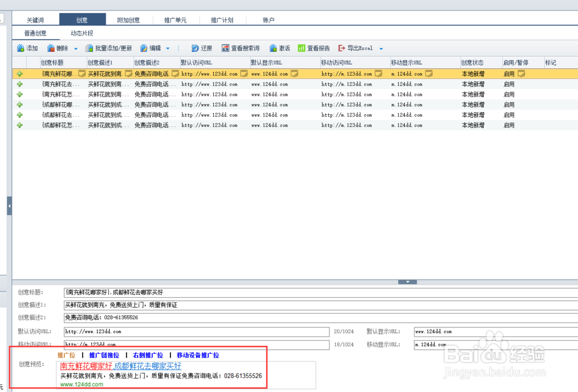Switch to the 关键词 tab
Screen dimensions: 578x392
click(35, 20)
